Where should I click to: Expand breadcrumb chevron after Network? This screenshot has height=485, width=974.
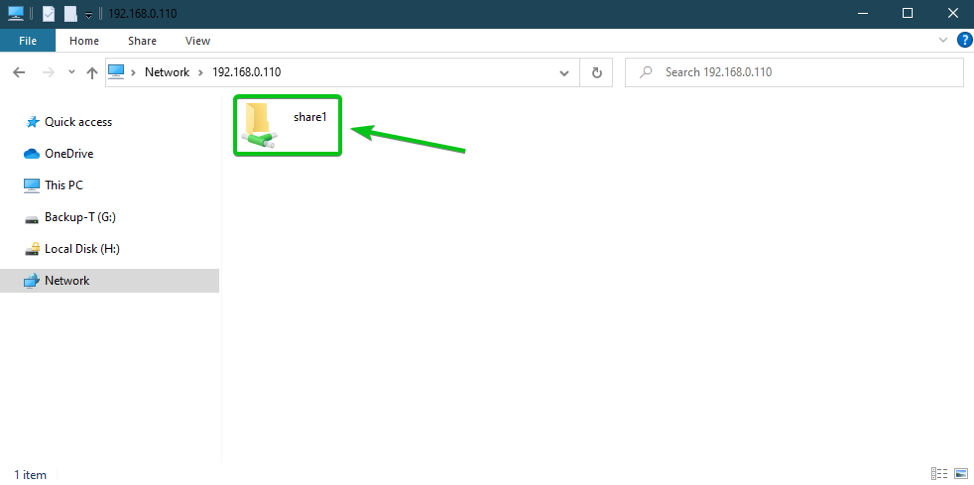click(201, 73)
